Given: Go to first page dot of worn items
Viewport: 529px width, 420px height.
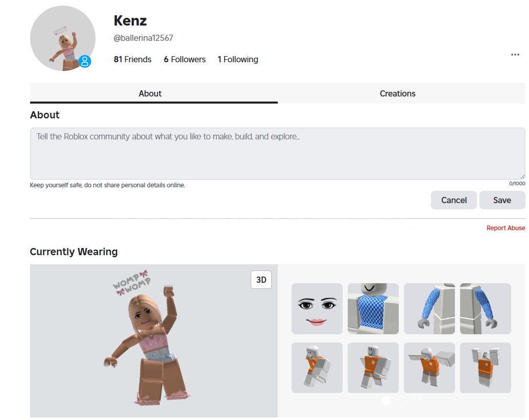Looking at the screenshot, I should (x=386, y=401).
